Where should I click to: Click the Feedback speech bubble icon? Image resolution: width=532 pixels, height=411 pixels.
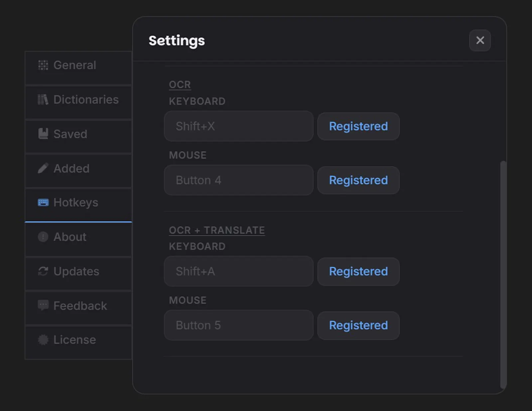tap(43, 305)
